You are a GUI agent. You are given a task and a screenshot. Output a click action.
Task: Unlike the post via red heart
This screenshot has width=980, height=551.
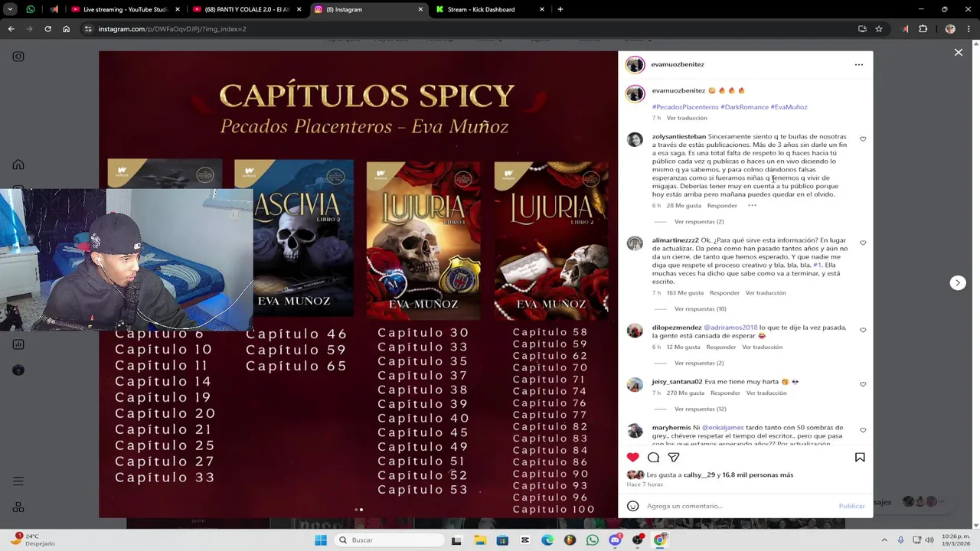click(632, 457)
